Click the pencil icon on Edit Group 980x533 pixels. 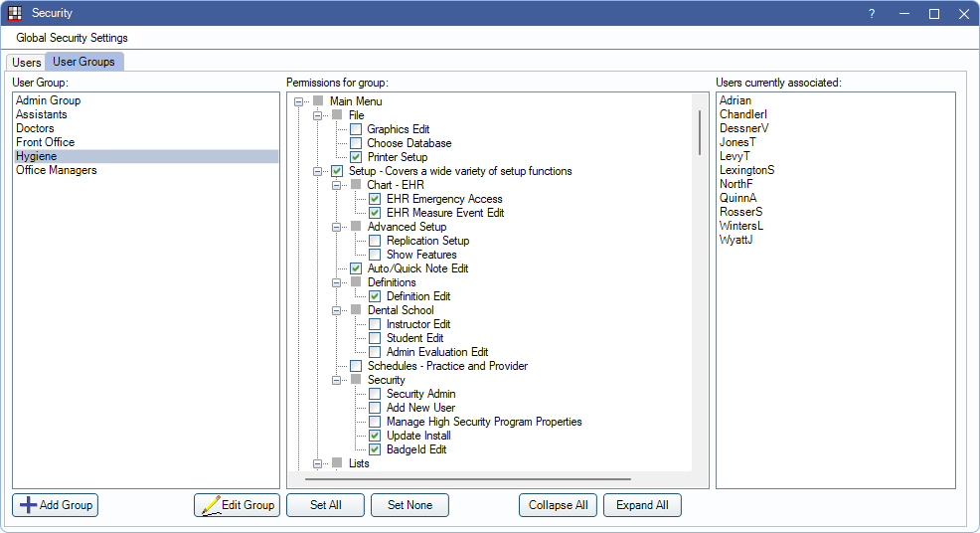click(211, 505)
